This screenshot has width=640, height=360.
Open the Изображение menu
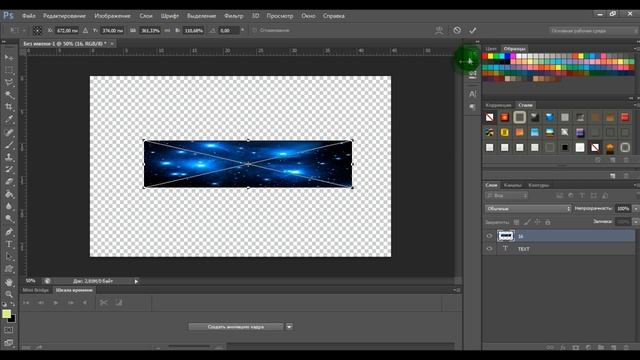[x=112, y=16]
